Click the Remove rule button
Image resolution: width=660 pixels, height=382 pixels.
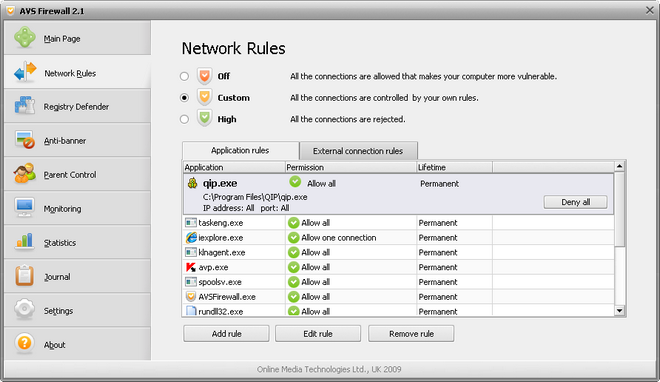click(x=411, y=334)
